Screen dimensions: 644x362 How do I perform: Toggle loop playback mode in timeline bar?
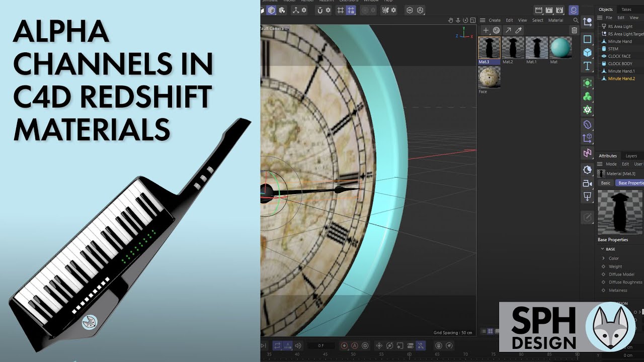(x=277, y=346)
